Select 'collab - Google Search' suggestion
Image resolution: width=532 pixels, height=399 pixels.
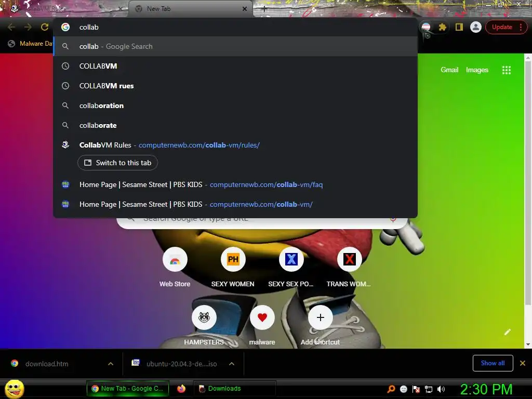tap(235, 46)
